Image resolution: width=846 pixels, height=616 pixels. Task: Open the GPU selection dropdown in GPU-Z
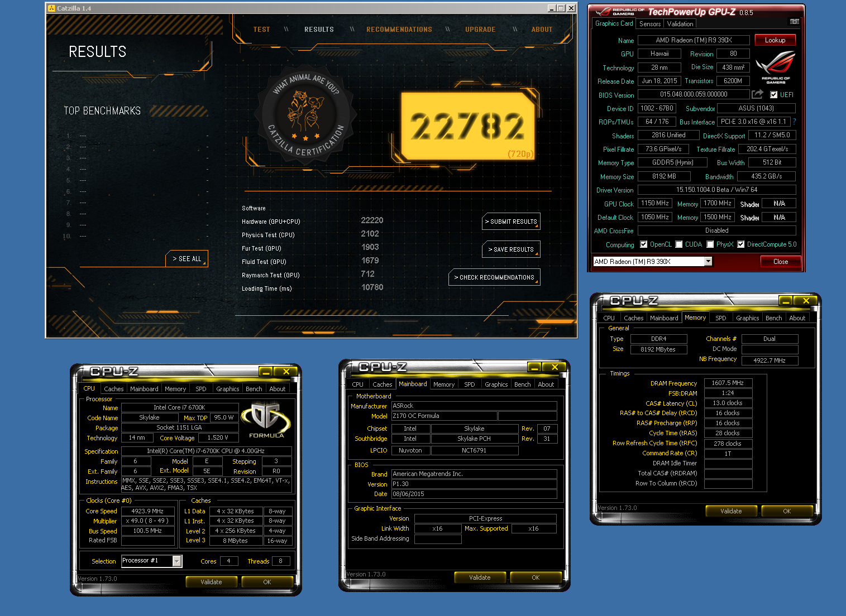pyautogui.click(x=708, y=261)
